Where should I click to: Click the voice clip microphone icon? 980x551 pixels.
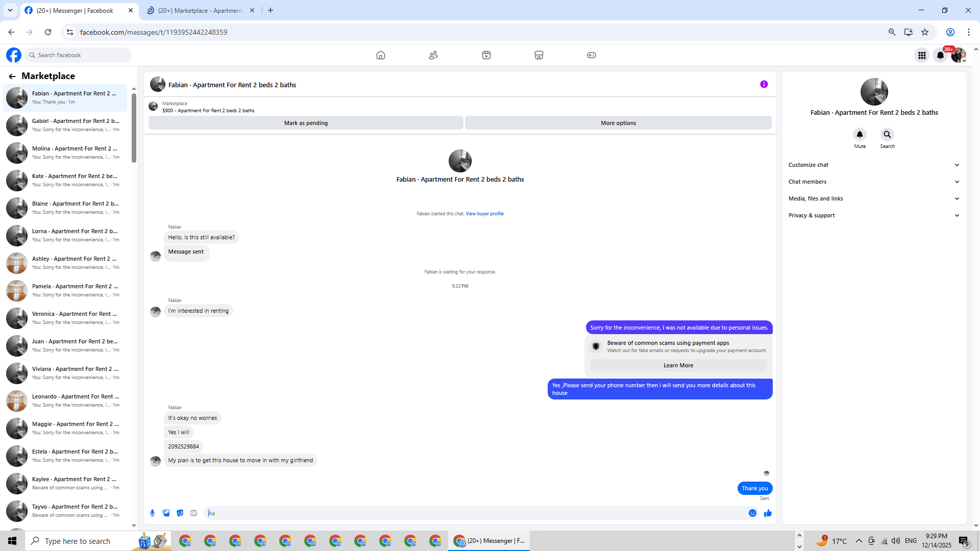(x=152, y=513)
